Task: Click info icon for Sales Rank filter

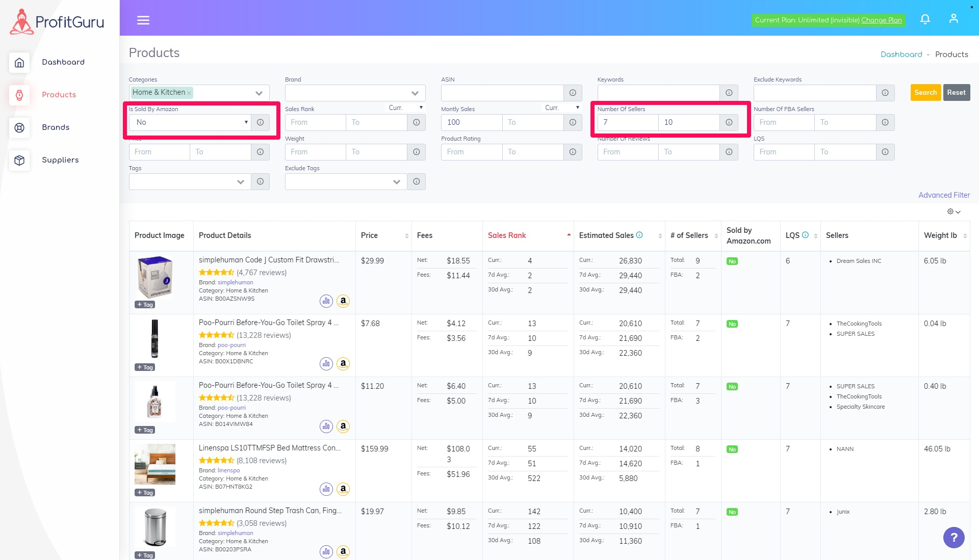Action: [417, 122]
